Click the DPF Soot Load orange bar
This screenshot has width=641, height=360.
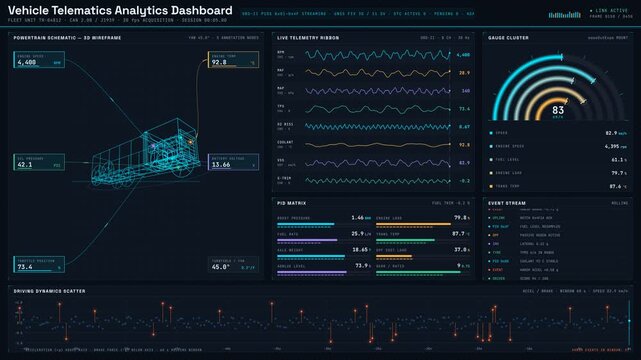coord(394,256)
